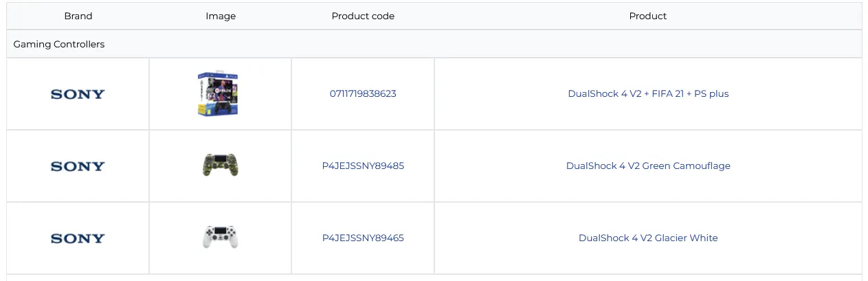
Task: Open DualShock 4 V2 + FIFA 21 + PS plus
Action: click(x=648, y=93)
